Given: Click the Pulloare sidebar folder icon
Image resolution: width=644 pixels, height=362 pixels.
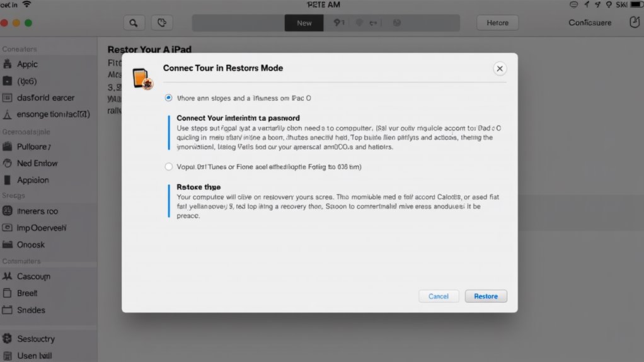Looking at the screenshot, I should tap(8, 147).
